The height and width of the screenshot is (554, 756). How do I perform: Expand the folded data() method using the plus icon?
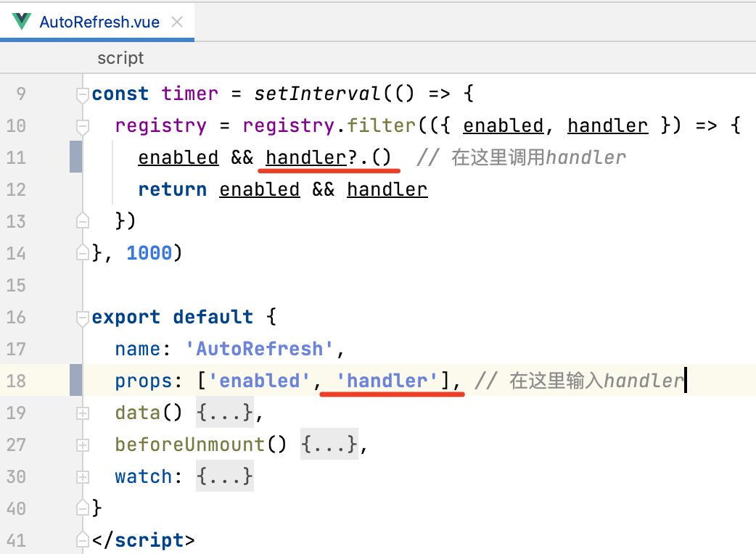coord(83,413)
